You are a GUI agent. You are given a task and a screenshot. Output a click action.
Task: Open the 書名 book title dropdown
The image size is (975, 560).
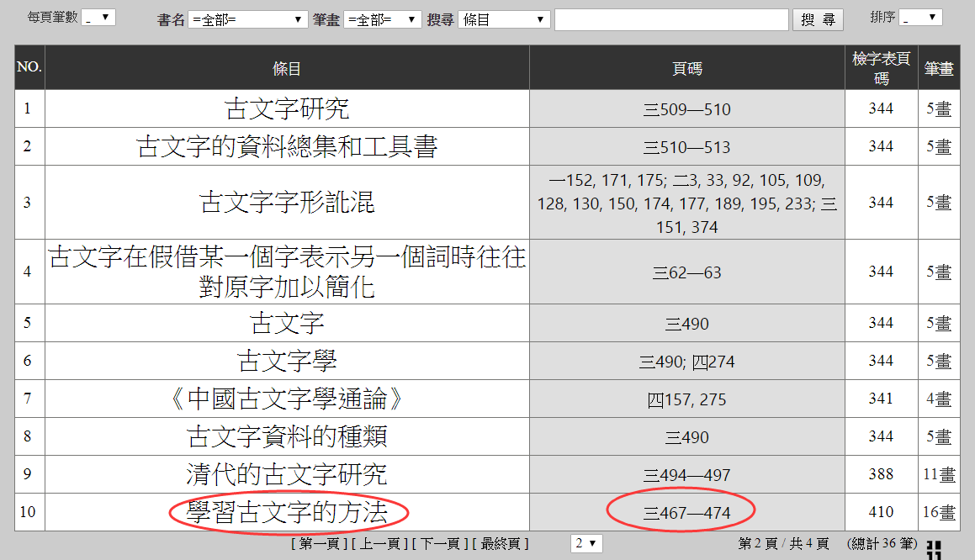(x=247, y=20)
